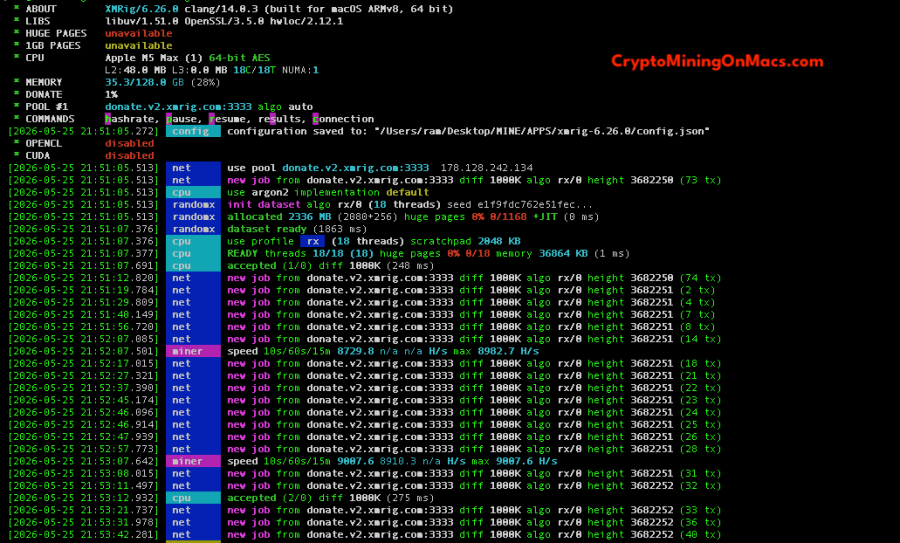Click the yellow unavailable next to 1GB PAGES

pyautogui.click(x=138, y=45)
